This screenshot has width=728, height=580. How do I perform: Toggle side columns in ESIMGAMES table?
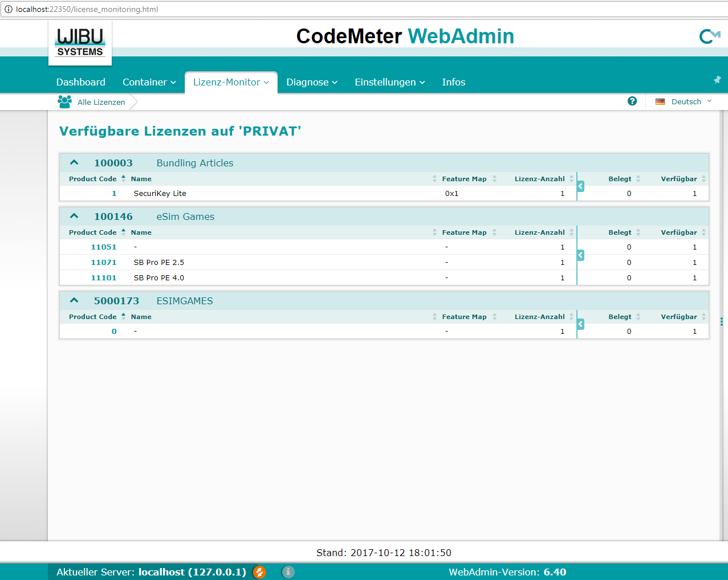click(580, 324)
